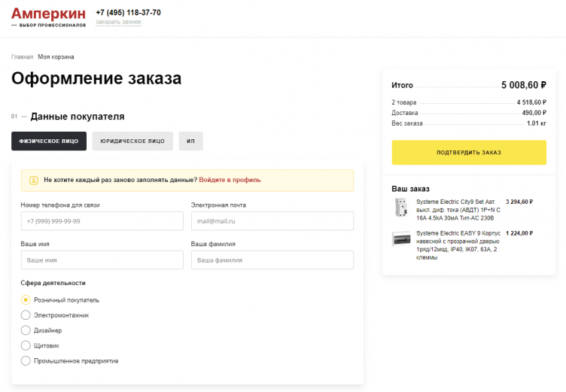Go to Главная breadcrumb
The image size is (566, 392).
click(x=22, y=57)
